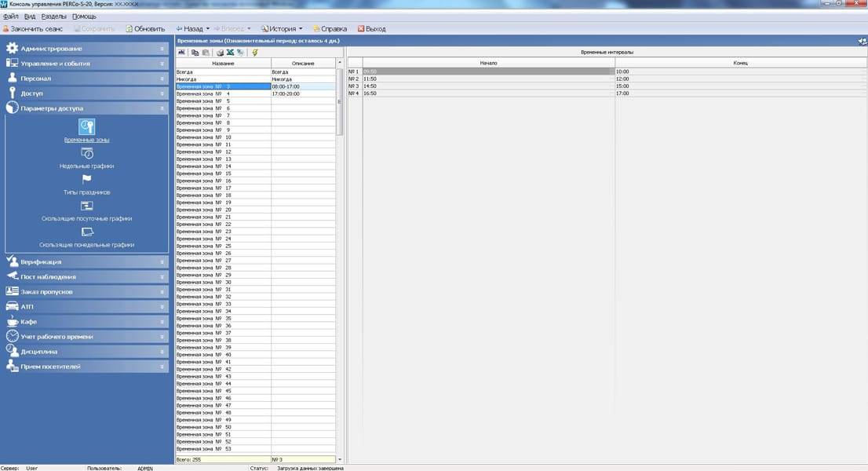Viewport: 868px width, 471px height.
Task: Click the printer icon in zones toolbar
Action: pos(221,53)
